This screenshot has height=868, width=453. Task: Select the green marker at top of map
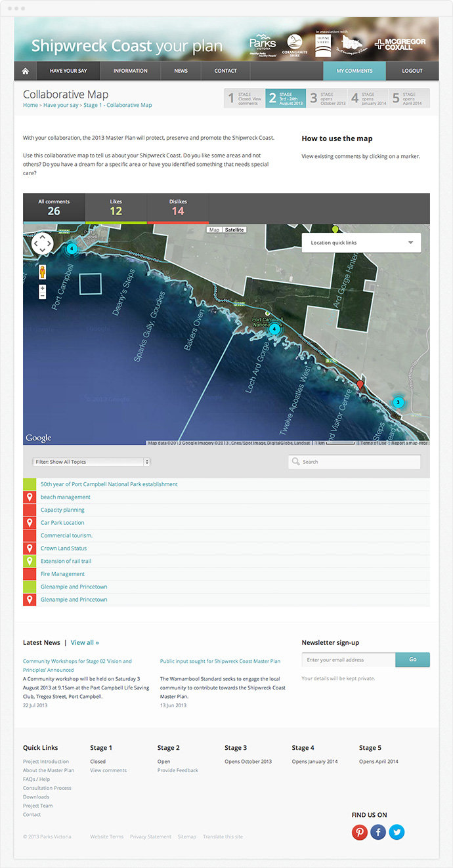[x=335, y=230]
